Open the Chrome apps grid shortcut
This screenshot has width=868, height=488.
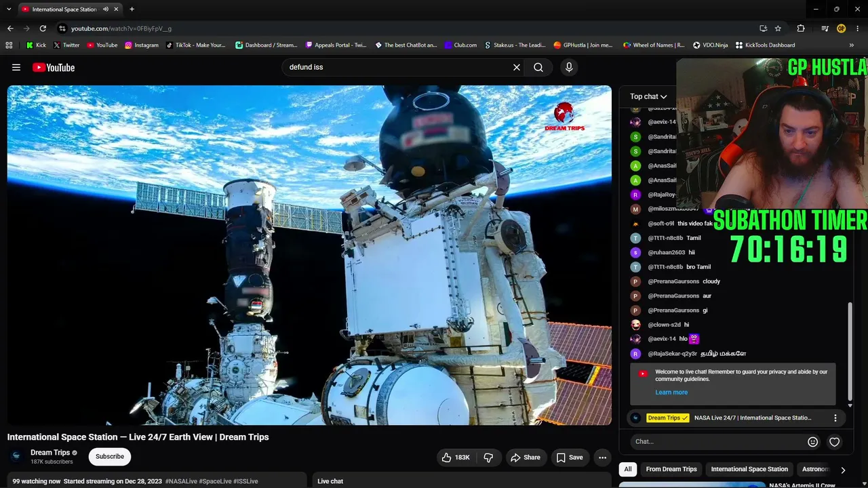tap(9, 45)
